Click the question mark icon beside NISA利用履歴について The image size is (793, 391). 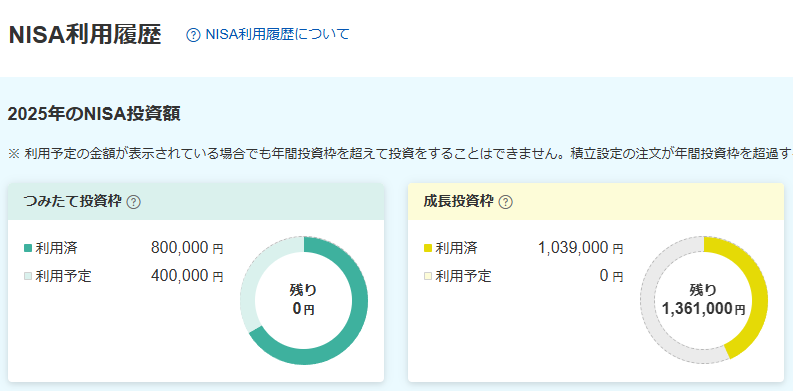(193, 35)
